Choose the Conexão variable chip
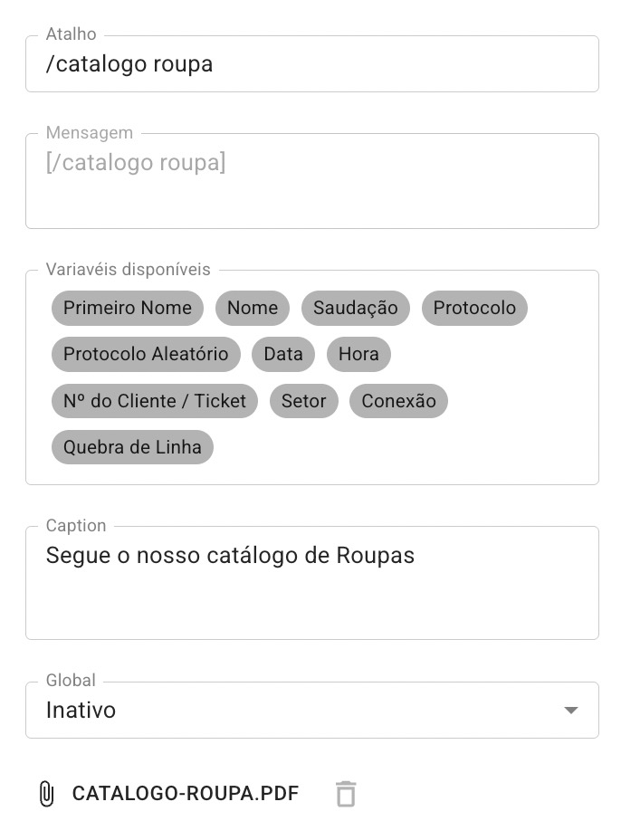 coord(398,401)
